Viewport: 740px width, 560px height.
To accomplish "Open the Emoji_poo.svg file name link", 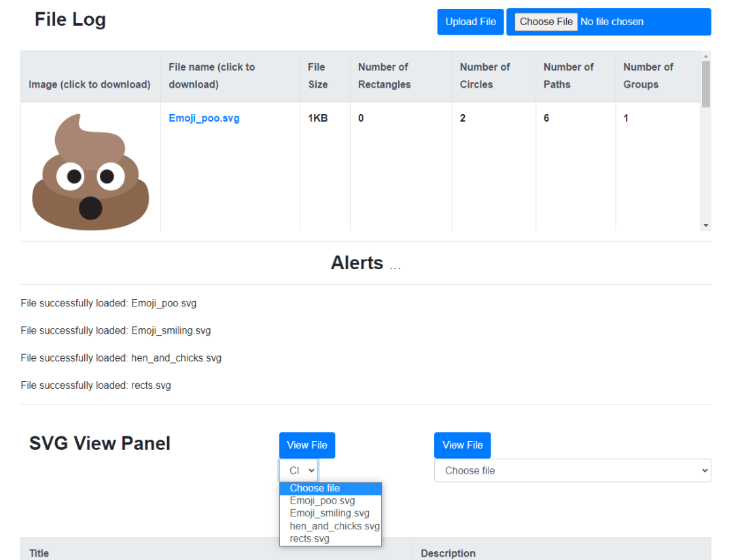I will 204,118.
